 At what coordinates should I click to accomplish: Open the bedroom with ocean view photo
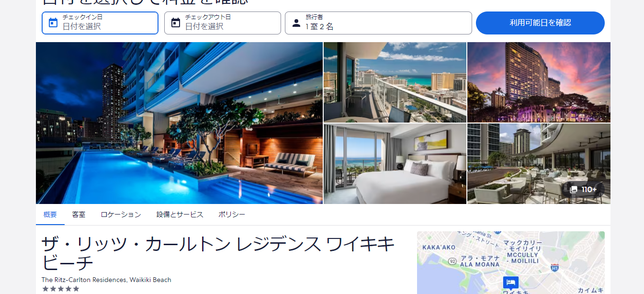pos(395,164)
